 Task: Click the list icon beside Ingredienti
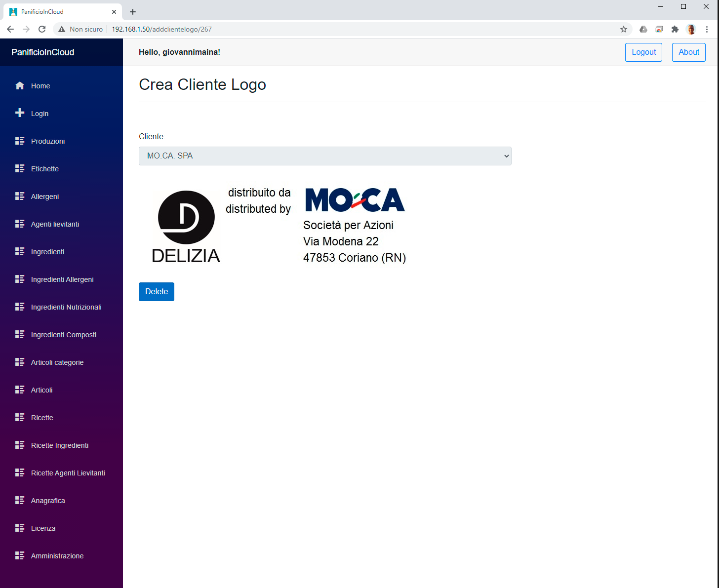click(20, 251)
